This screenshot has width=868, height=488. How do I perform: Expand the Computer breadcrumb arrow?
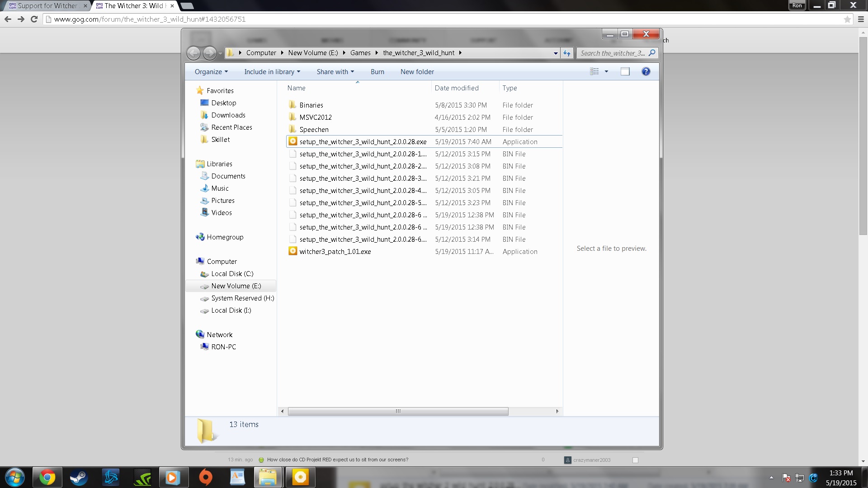[x=282, y=53]
